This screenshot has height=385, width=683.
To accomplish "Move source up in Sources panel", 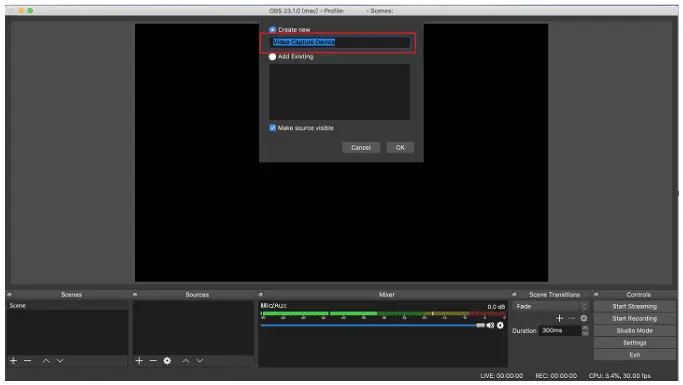I will [186, 361].
